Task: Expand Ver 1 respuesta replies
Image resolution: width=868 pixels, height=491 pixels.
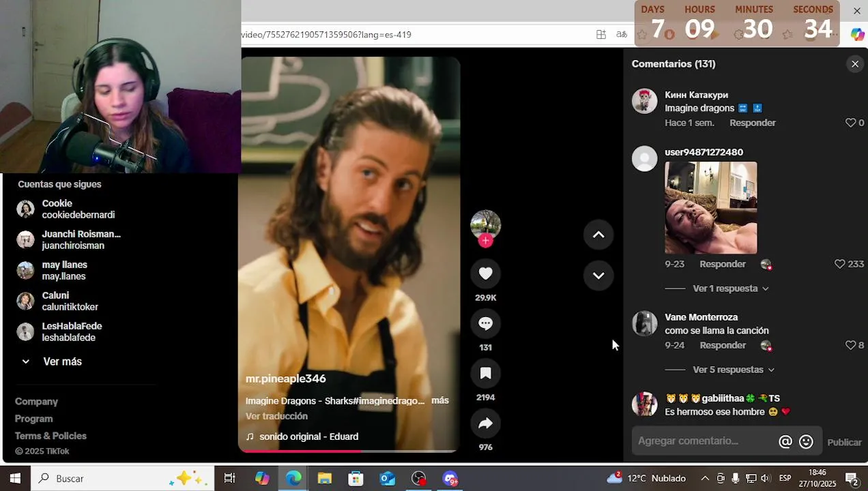Action: (x=730, y=288)
